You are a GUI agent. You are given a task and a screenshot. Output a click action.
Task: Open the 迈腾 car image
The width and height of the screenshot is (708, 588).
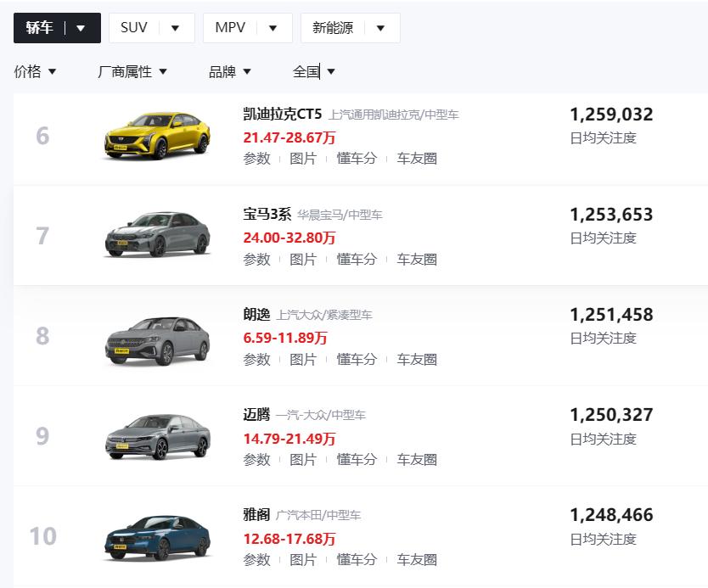[x=158, y=437]
